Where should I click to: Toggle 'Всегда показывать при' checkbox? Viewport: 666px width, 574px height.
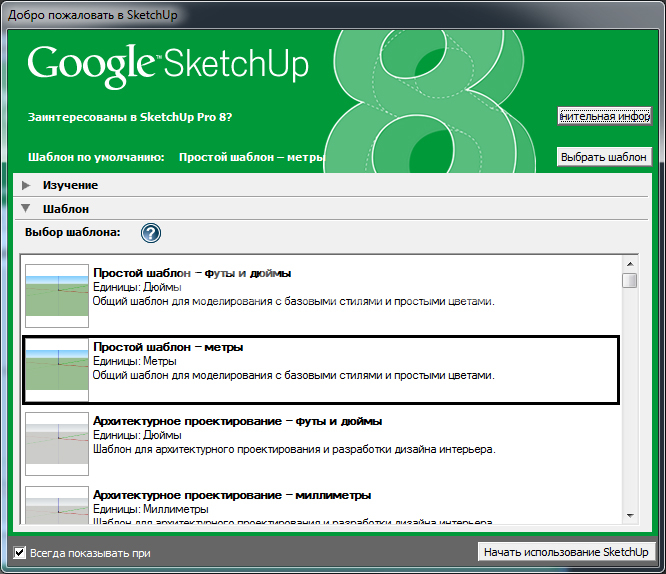[20, 552]
